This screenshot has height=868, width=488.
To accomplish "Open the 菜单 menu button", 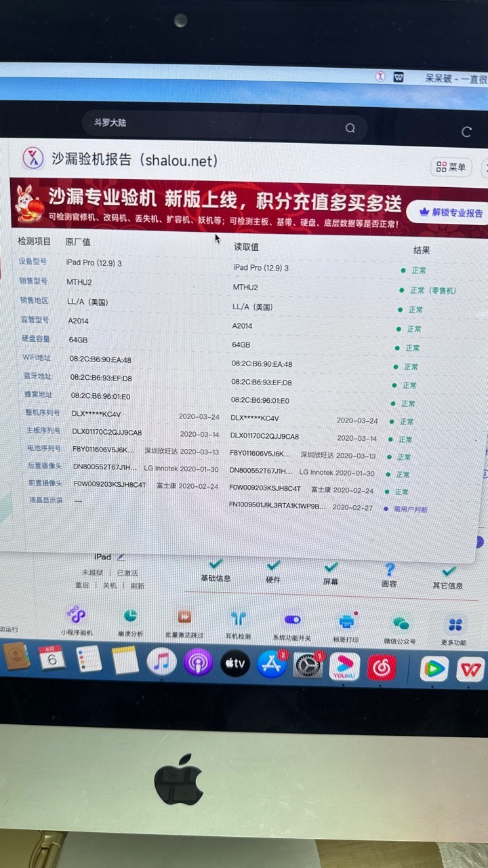I will tap(451, 167).
